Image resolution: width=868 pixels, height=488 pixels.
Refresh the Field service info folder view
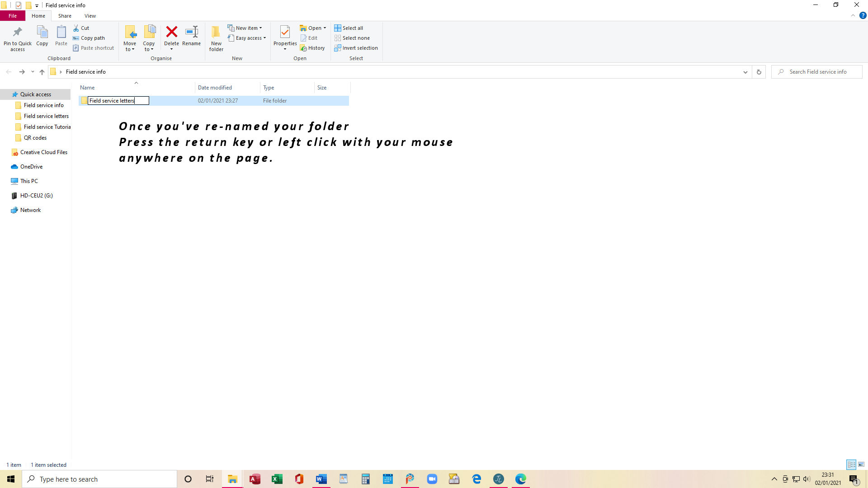click(x=759, y=72)
